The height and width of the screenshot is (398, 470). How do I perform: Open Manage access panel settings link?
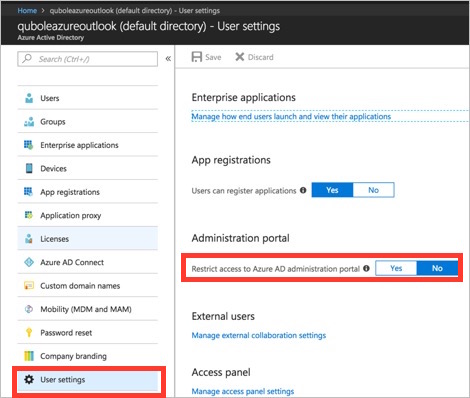coord(243,391)
